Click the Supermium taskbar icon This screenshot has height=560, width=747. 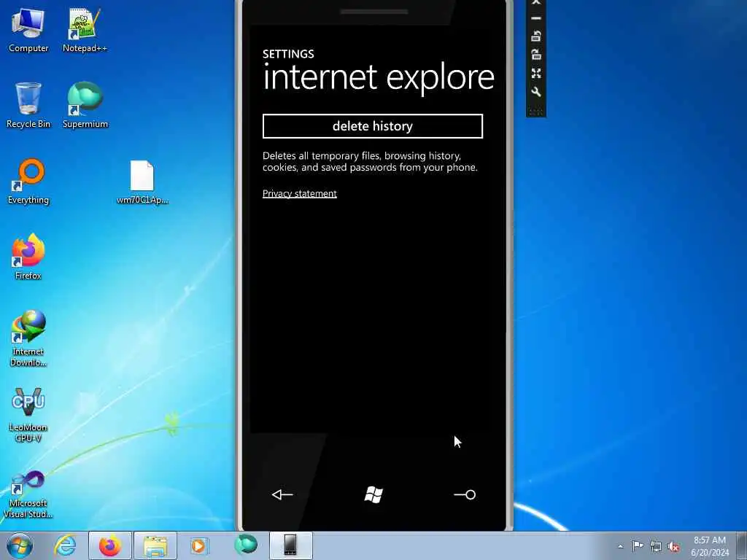tap(246, 545)
